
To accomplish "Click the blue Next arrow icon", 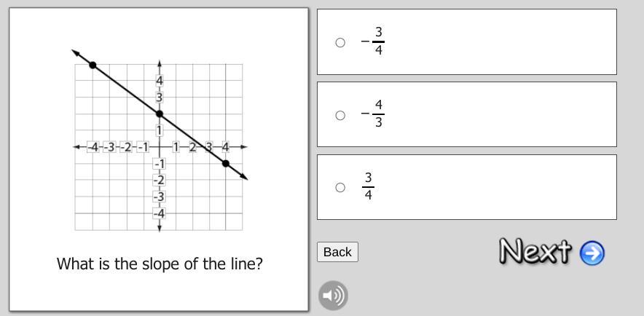I will click(x=592, y=253).
